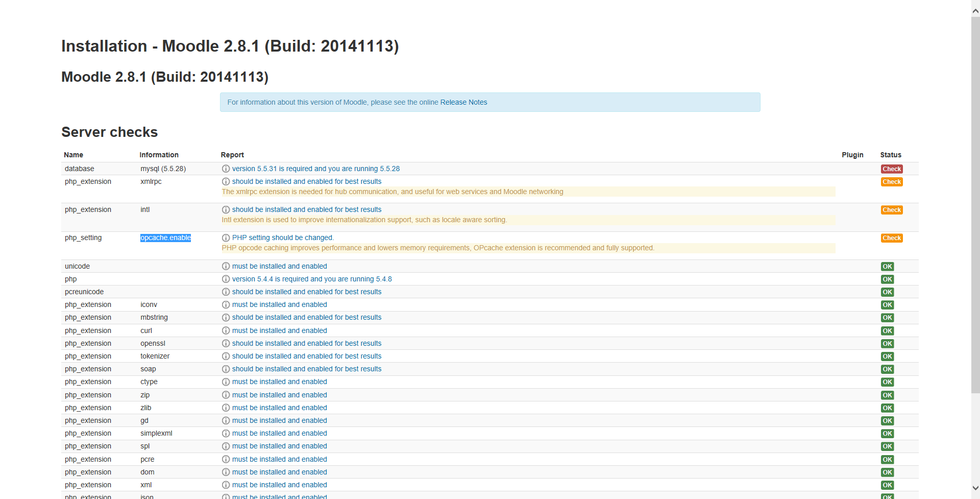Click info icon in the zip extension row
The width and height of the screenshot is (980, 499).
(226, 395)
